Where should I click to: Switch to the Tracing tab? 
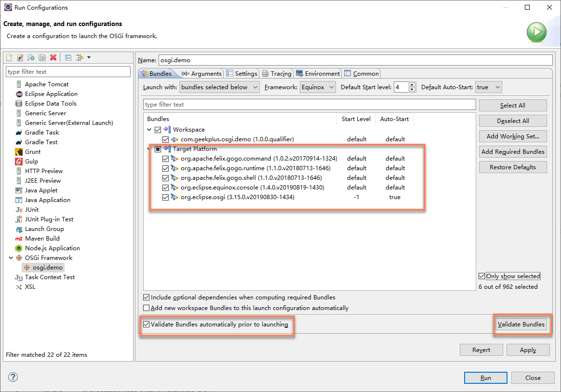(277, 73)
